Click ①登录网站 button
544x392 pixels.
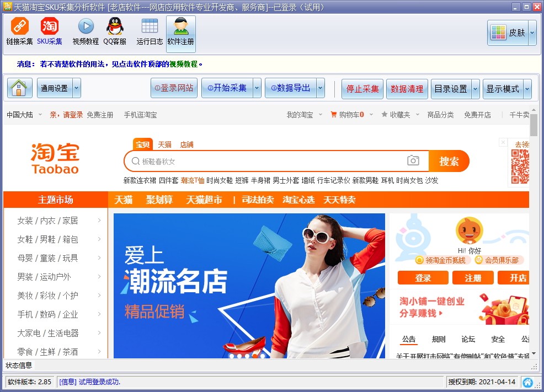174,88
